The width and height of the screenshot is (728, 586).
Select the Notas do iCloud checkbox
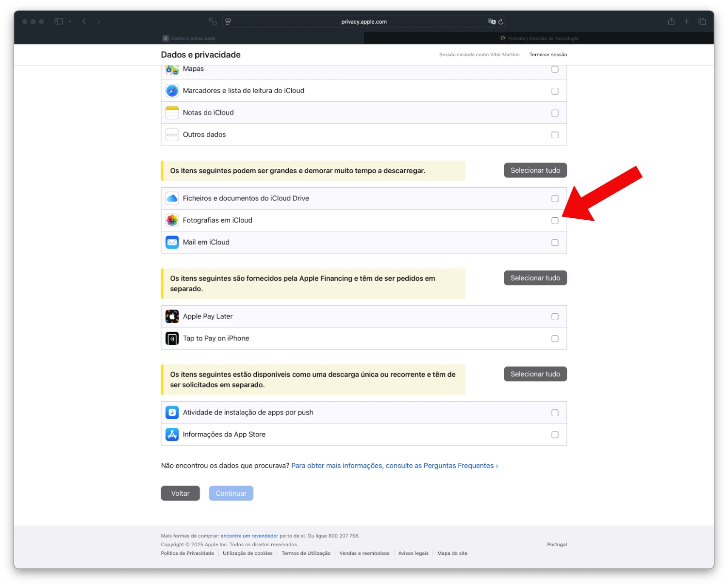tap(555, 113)
